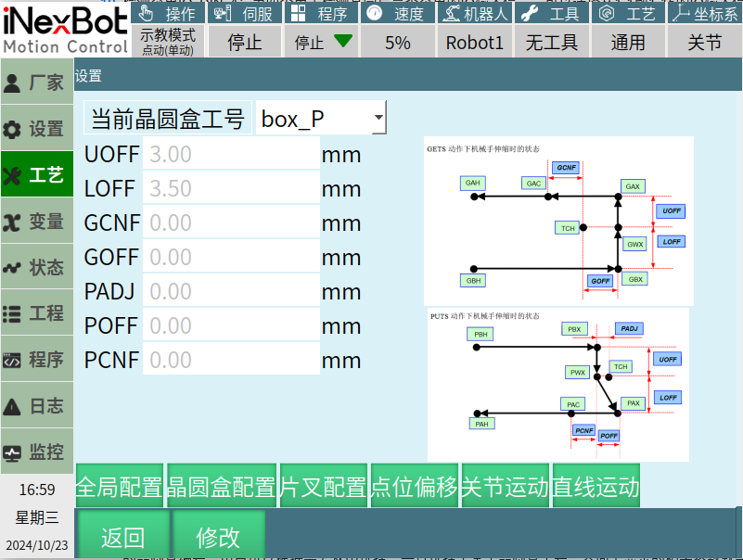Open the 程序 program sidebar item
This screenshot has width=743, height=560.
point(36,360)
